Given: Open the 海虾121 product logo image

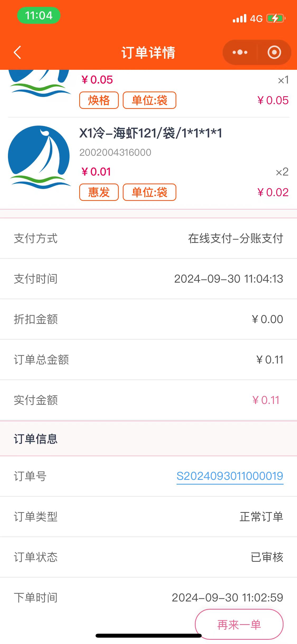Looking at the screenshot, I should coord(39,157).
